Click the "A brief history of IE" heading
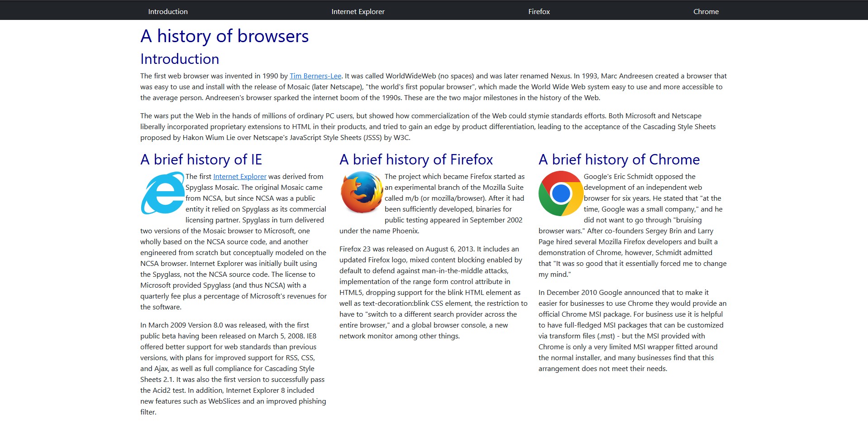The height and width of the screenshot is (434, 868). (201, 159)
